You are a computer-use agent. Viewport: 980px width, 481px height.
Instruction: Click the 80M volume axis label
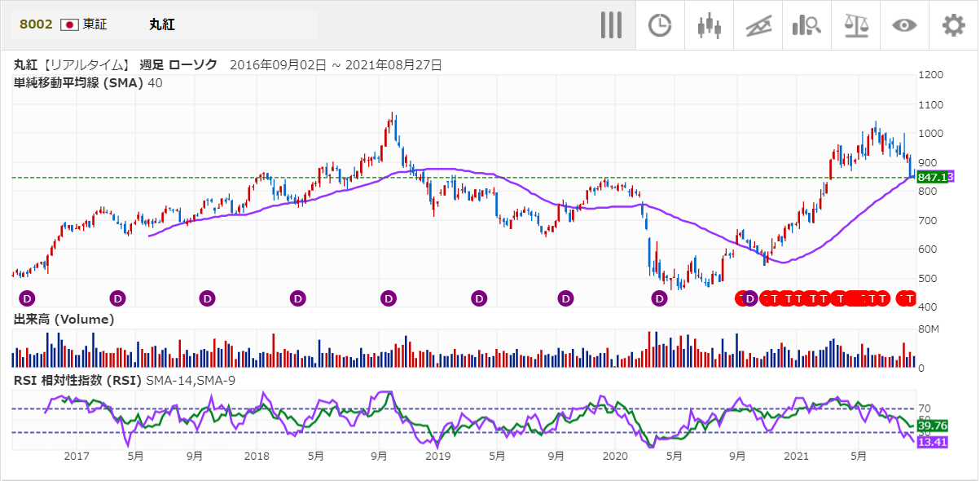pyautogui.click(x=929, y=329)
